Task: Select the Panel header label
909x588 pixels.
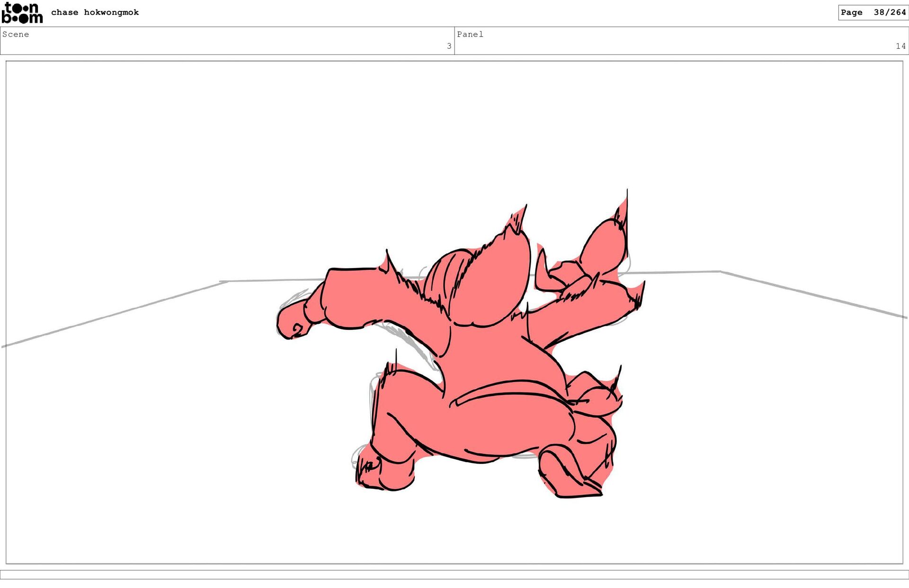Action: click(x=470, y=34)
